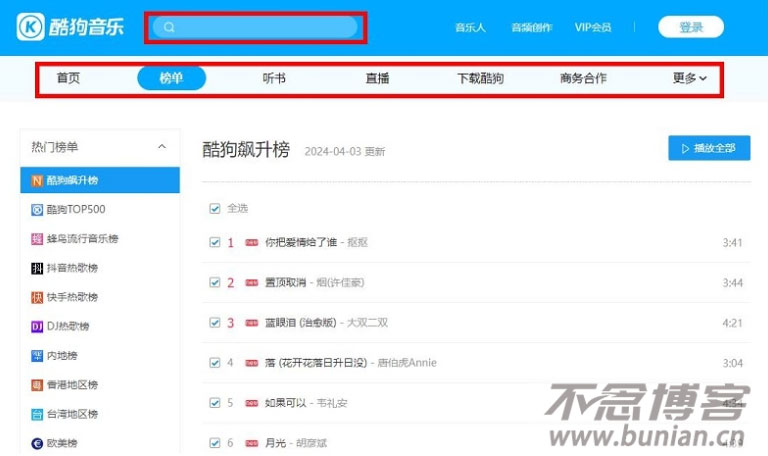Viewport: 768px width, 456px height.
Task: Switch to the 直播 tab
Action: coord(377,78)
